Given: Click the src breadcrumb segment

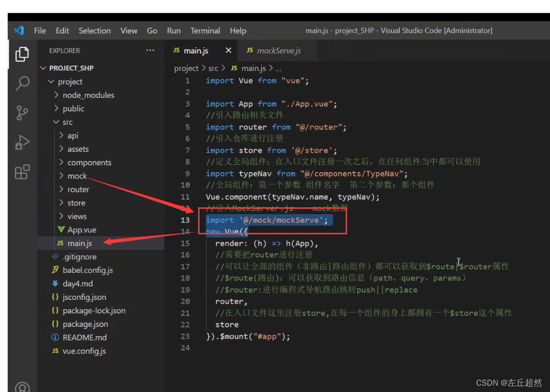Looking at the screenshot, I should pos(213,68).
